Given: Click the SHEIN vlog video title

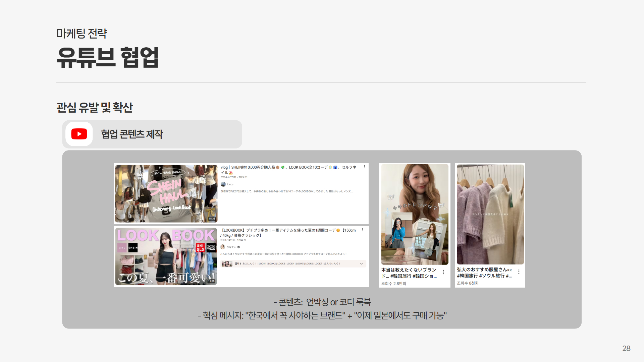Looking at the screenshot, I should 288,167.
